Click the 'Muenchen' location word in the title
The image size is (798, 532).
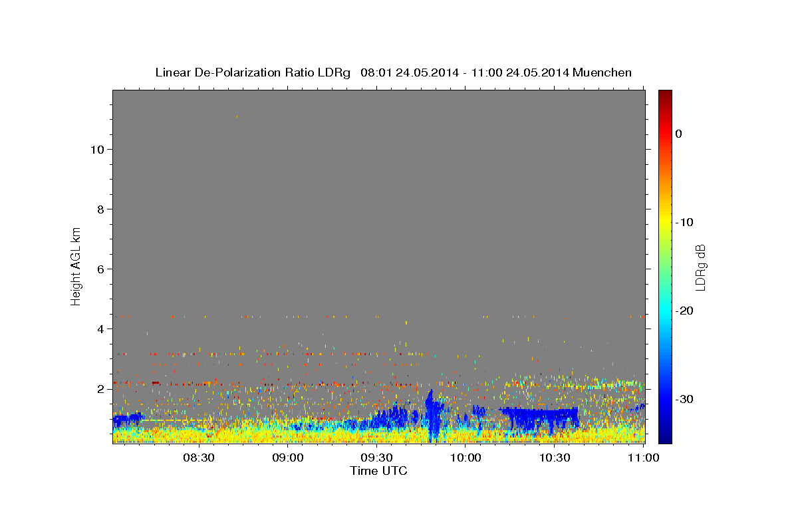pyautogui.click(x=601, y=72)
